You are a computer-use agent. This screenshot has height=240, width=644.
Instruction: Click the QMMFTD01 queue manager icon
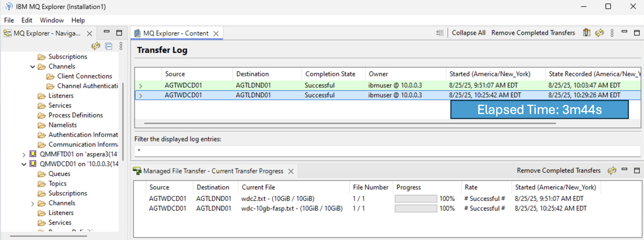click(x=33, y=154)
